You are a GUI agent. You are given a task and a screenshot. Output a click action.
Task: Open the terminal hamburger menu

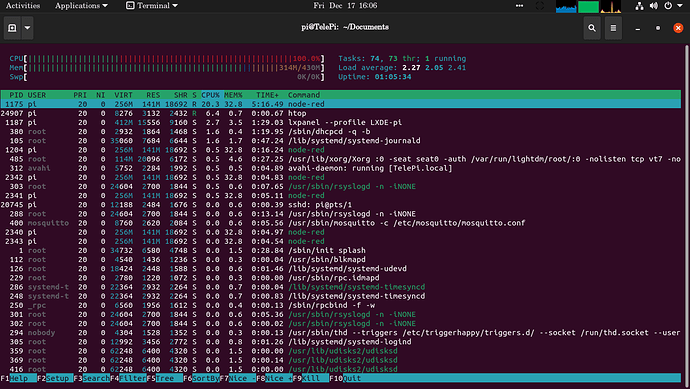[613, 28]
